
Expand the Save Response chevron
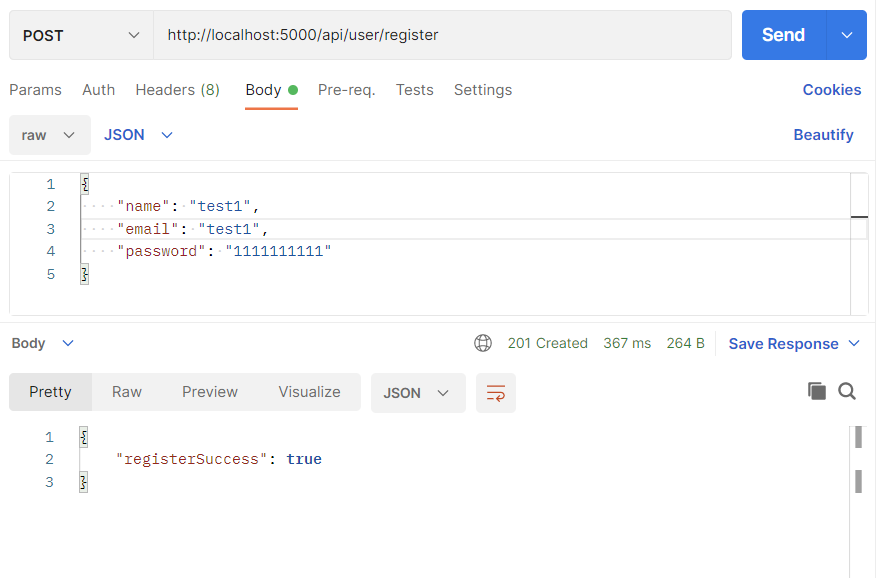854,343
